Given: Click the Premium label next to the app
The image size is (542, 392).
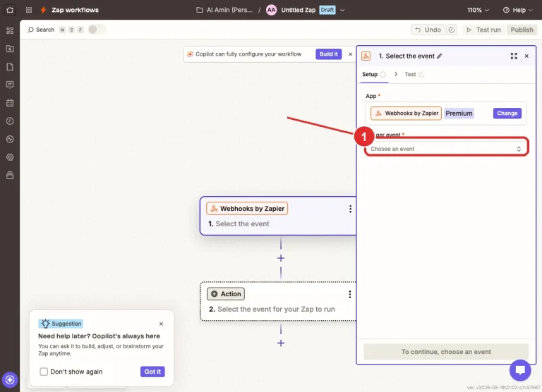Looking at the screenshot, I should point(459,114).
